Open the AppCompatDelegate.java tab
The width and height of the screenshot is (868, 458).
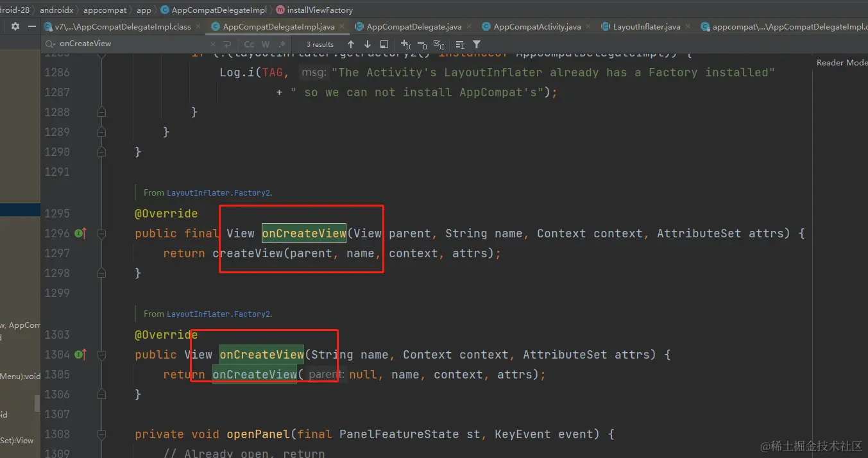coord(414,27)
